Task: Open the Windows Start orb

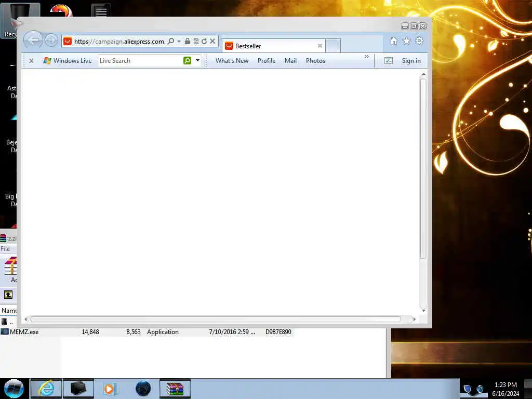Action: coord(14,389)
